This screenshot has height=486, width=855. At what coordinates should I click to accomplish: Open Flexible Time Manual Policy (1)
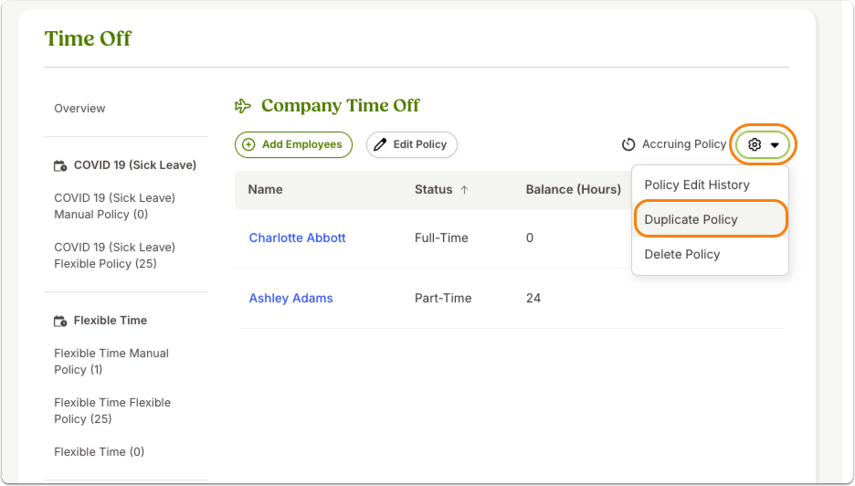click(111, 362)
